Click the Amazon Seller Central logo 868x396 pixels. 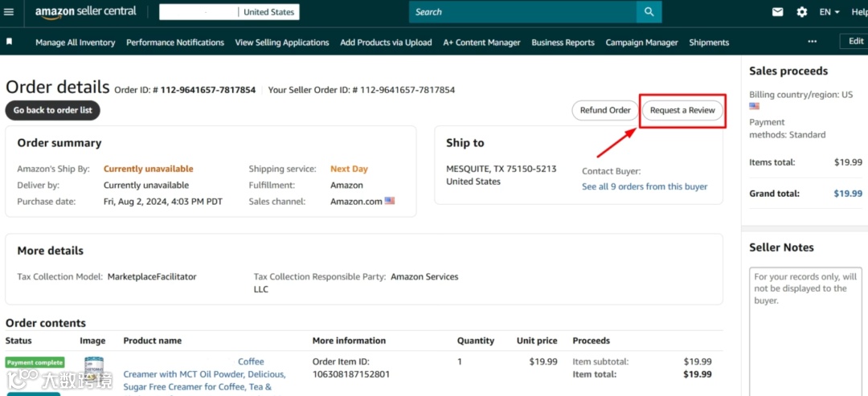click(x=86, y=12)
